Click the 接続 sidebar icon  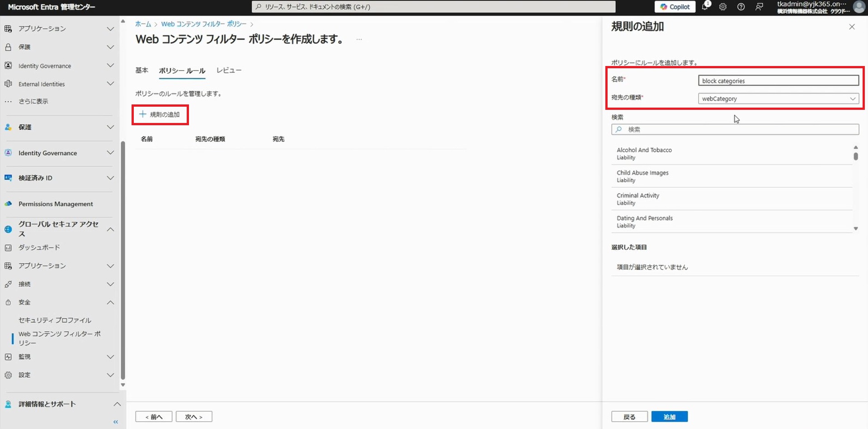click(8, 284)
